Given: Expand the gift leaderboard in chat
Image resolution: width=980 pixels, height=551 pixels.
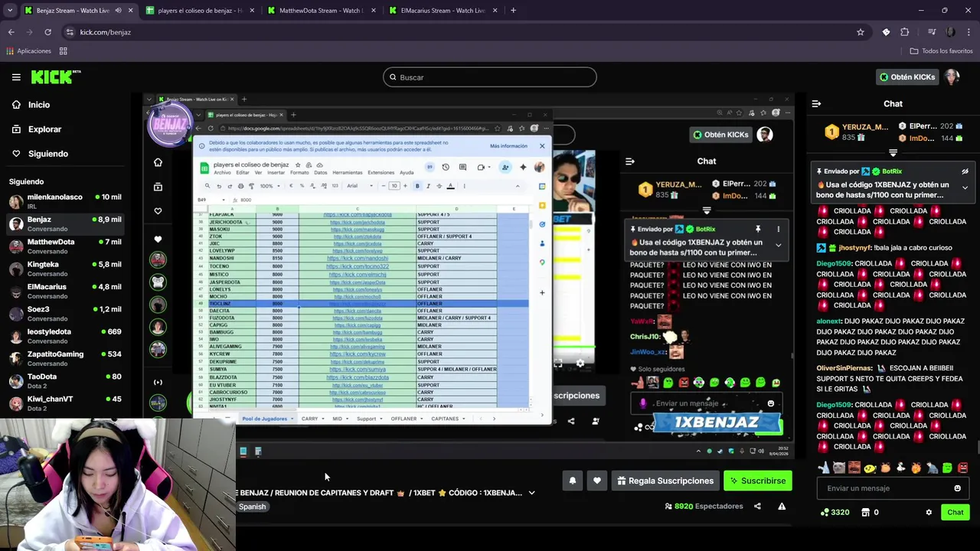Looking at the screenshot, I should [893, 153].
